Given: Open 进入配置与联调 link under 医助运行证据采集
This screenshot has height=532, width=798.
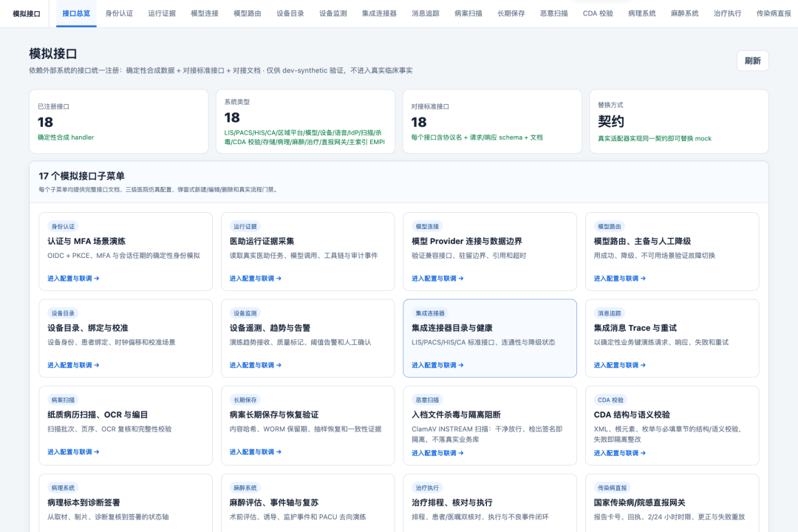Looking at the screenshot, I should [256, 279].
